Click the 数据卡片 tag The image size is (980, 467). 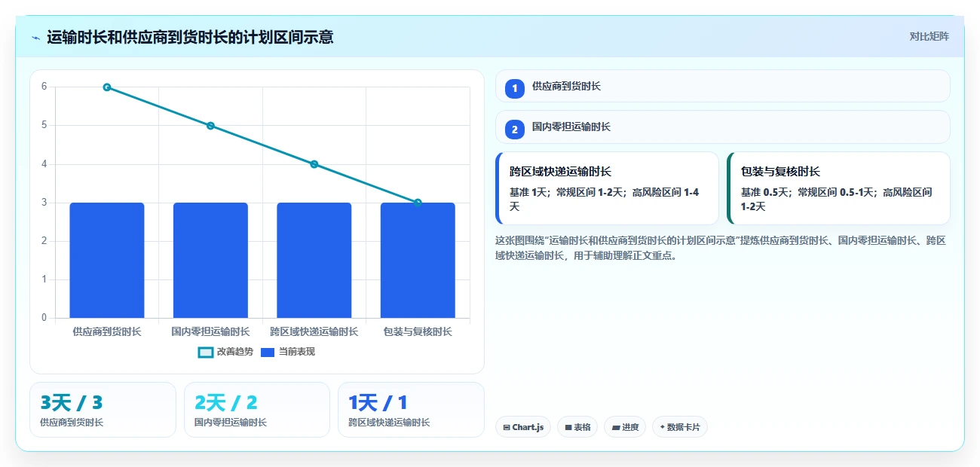click(x=680, y=427)
